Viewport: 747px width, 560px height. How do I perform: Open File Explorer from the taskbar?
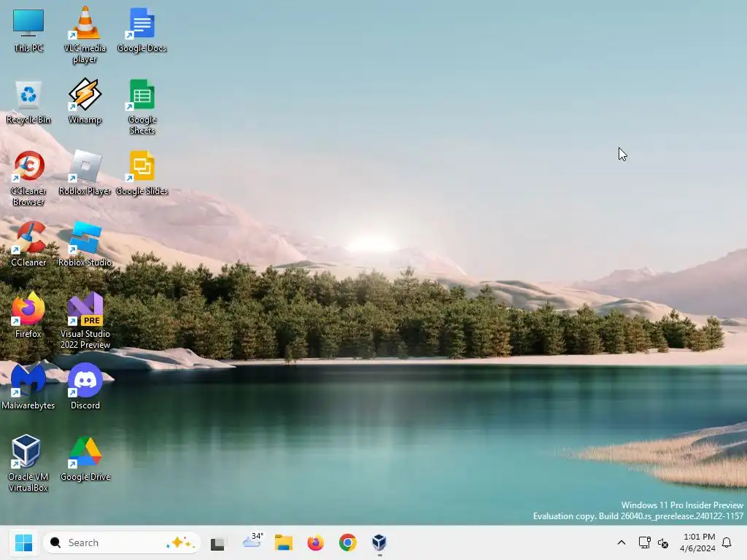click(x=284, y=542)
